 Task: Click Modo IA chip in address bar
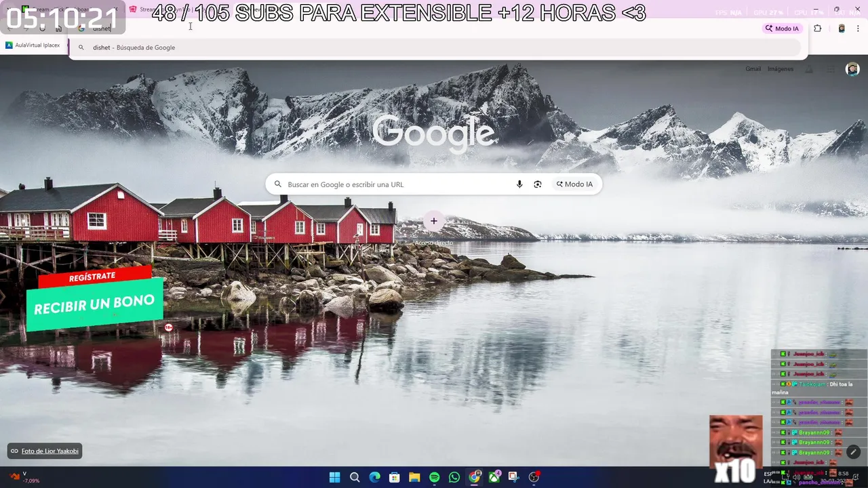783,28
